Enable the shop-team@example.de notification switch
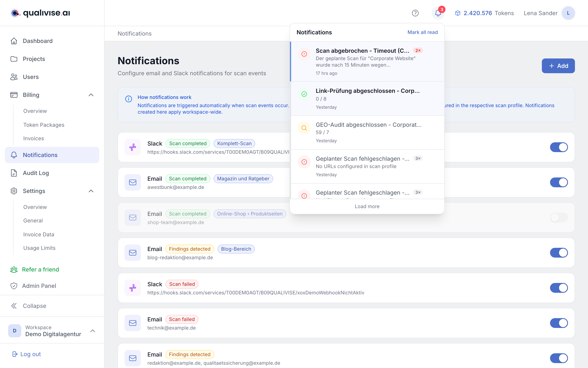 559,217
